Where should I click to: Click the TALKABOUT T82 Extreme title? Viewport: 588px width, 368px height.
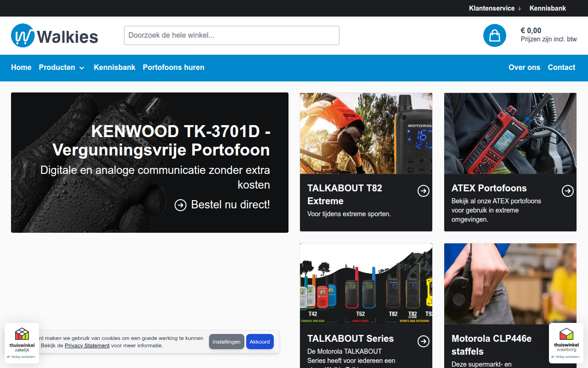tap(345, 195)
